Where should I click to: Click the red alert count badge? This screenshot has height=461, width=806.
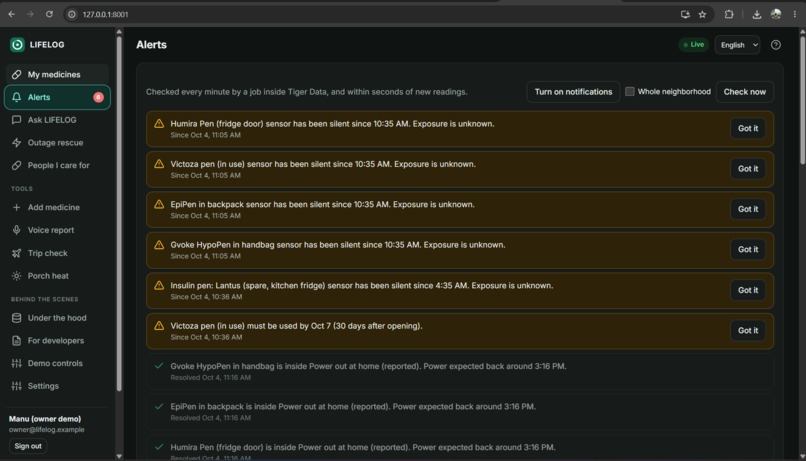point(98,97)
